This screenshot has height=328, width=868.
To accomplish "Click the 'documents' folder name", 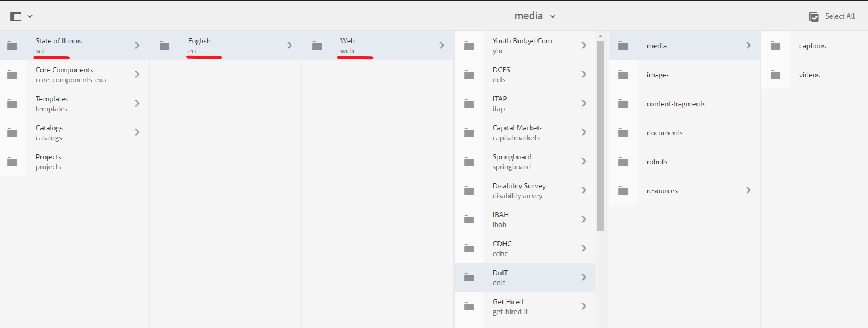I will pos(664,133).
